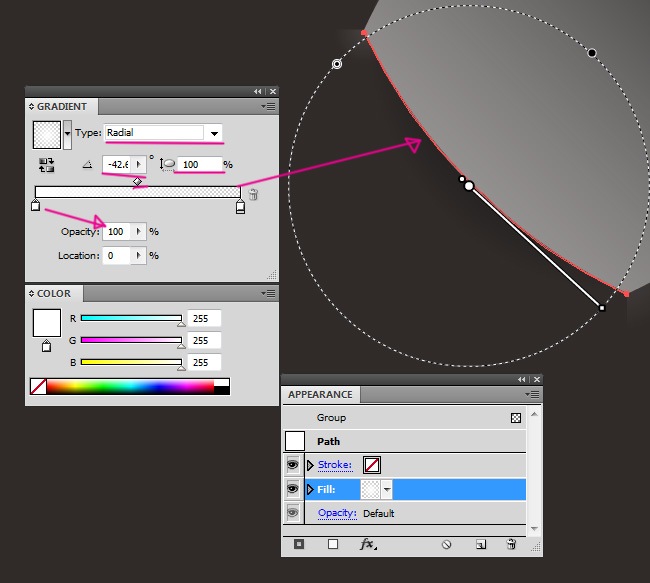This screenshot has width=650, height=583.
Task: Click the gradient angle input field
Action: (x=118, y=164)
